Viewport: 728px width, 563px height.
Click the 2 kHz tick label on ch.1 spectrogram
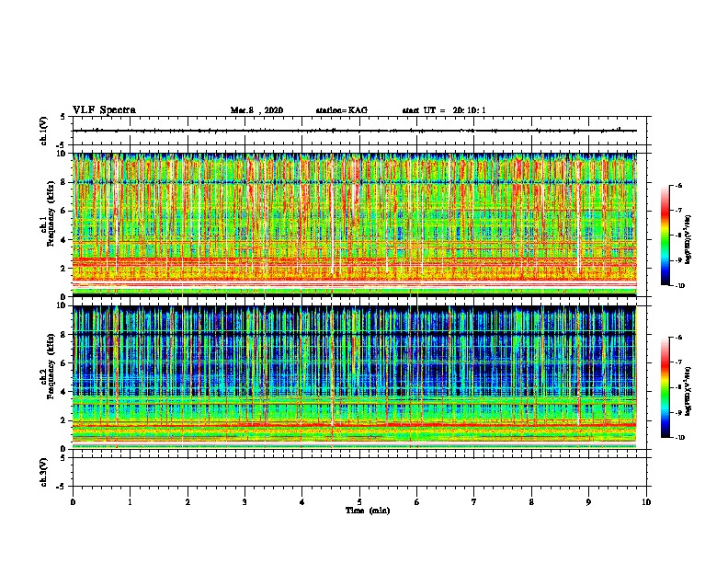point(64,268)
